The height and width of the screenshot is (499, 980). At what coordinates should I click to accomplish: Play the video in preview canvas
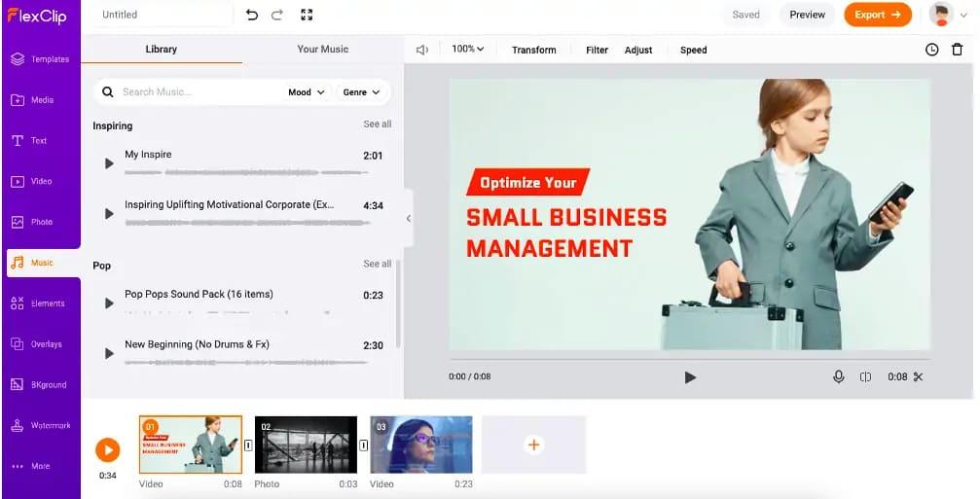[x=690, y=377]
